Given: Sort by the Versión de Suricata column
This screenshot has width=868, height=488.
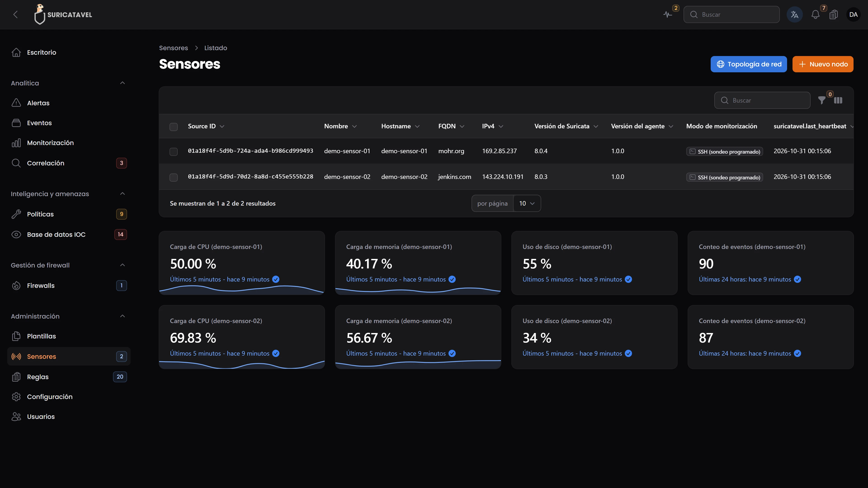Looking at the screenshot, I should pyautogui.click(x=566, y=126).
